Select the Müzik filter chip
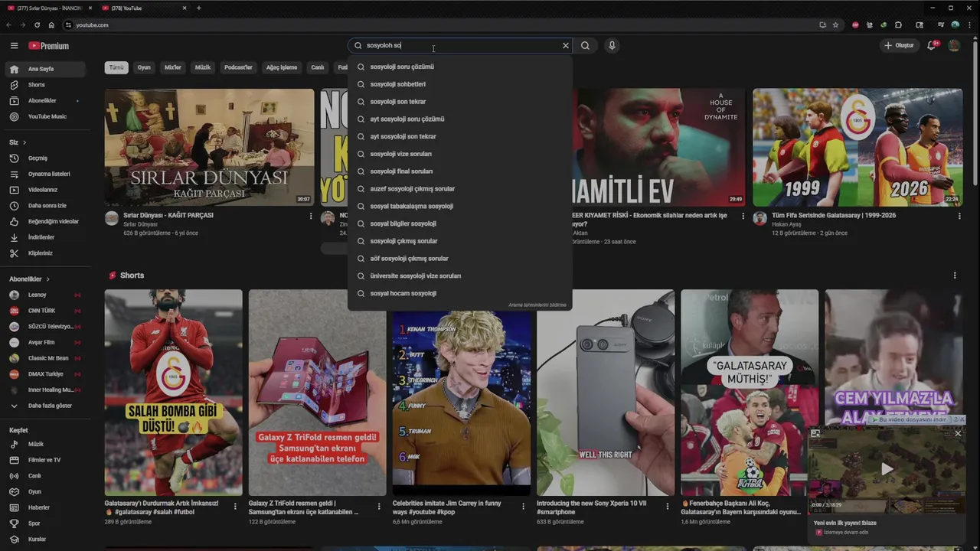Image resolution: width=980 pixels, height=551 pixels. pyautogui.click(x=203, y=67)
